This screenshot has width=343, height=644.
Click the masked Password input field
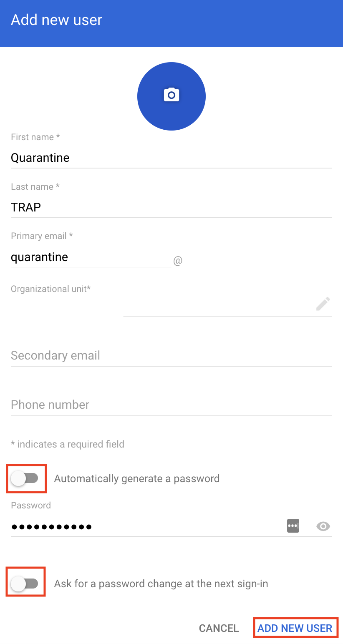pos(146,526)
